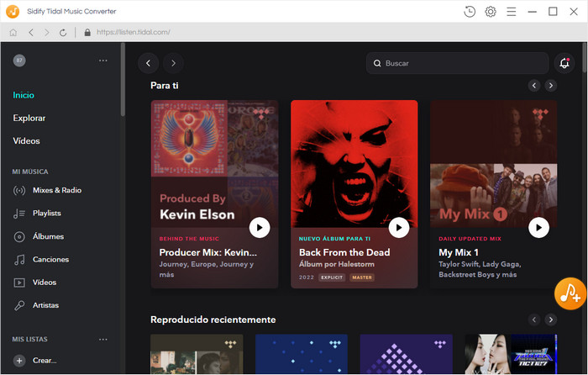Play Back From the Dead album
The width and height of the screenshot is (588, 375).
coord(399,228)
